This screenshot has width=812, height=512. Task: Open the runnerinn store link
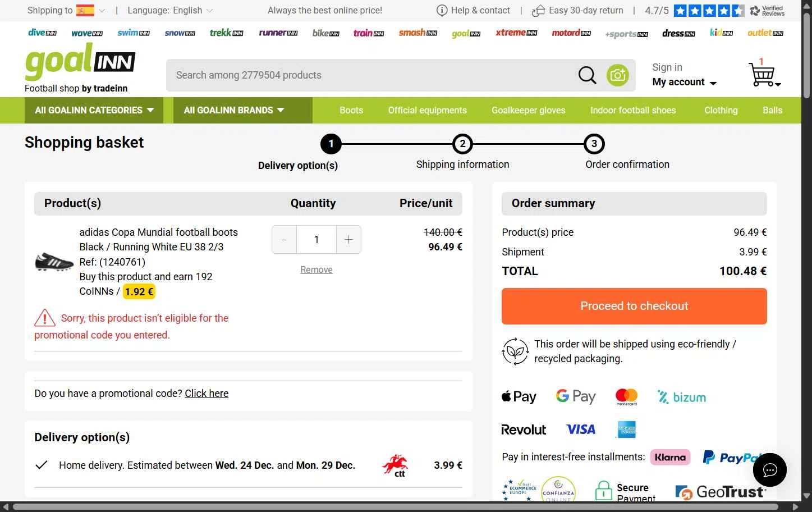click(278, 33)
